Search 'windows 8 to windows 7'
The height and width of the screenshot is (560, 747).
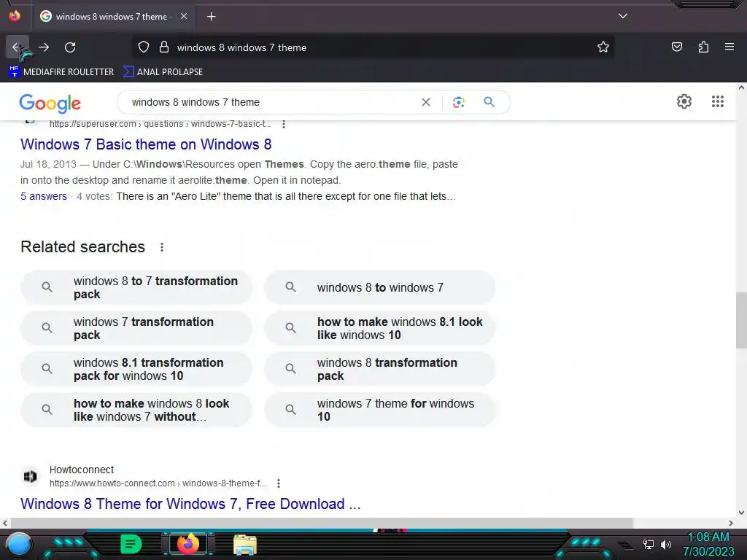[379, 287]
